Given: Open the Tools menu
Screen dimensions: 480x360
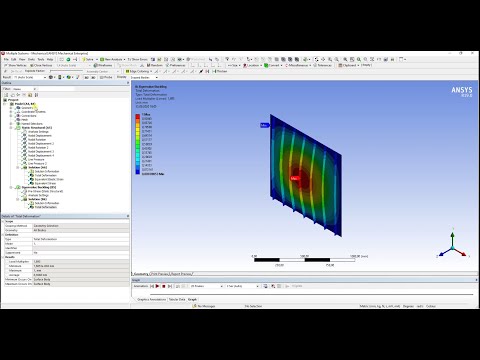Looking at the screenshot, I should click(41, 59).
